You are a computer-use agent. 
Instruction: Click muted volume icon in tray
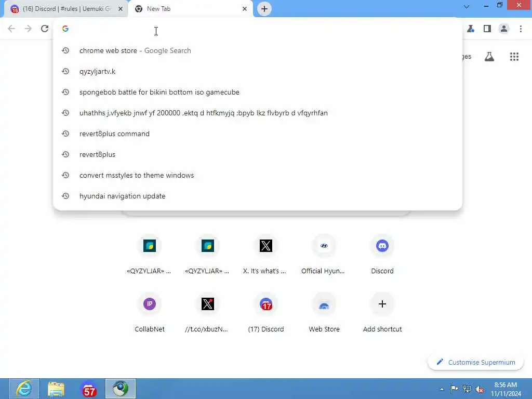click(480, 390)
